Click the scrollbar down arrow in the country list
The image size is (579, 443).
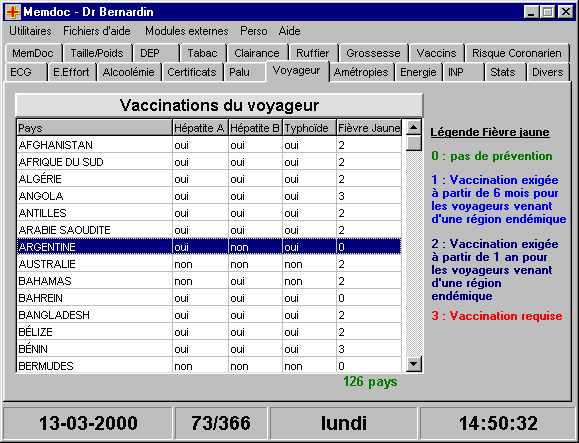pos(414,364)
